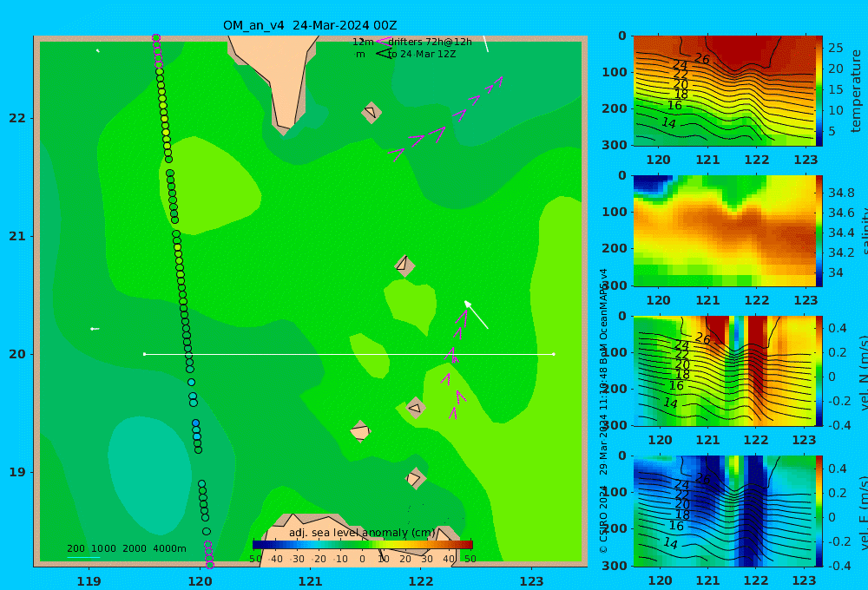The image size is (868, 590).
Task: Click the 25 tick on temperature colorbar
Action: point(836,48)
